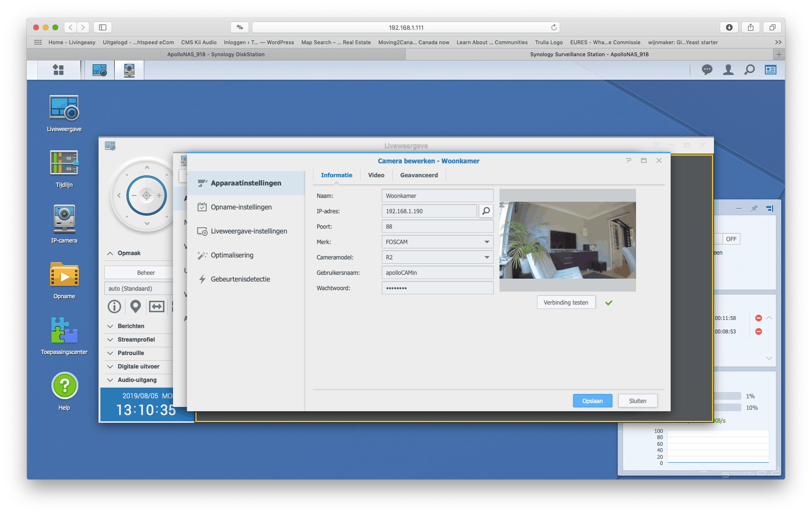Image resolution: width=812 pixels, height=515 pixels.
Task: Click the search icon beside IP-adres
Action: coord(486,211)
